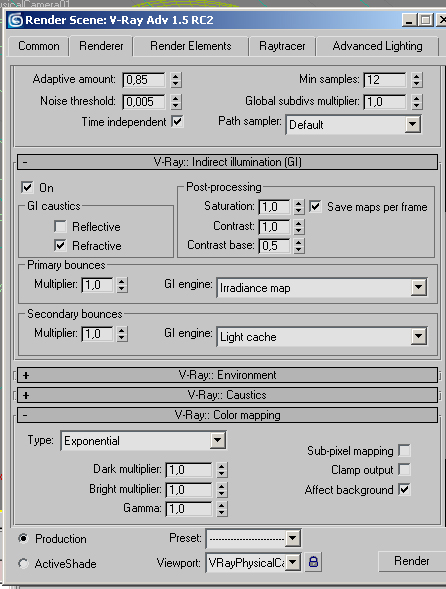Open the Render Elements tab
Viewport: 446px width, 589px height.
pyautogui.click(x=190, y=46)
